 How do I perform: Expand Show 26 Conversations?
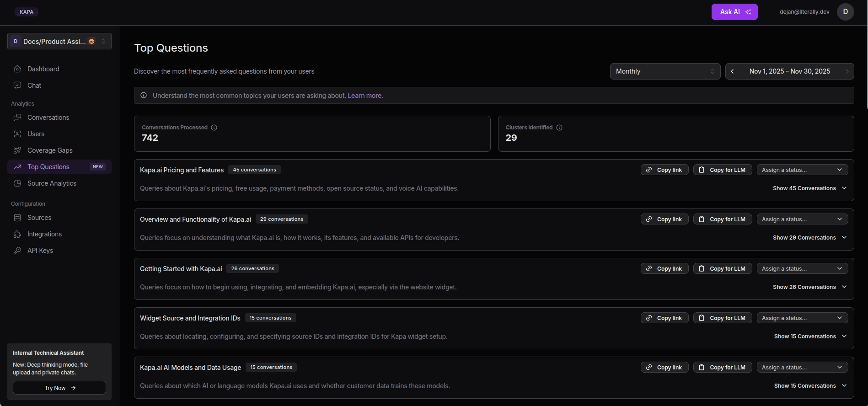809,287
